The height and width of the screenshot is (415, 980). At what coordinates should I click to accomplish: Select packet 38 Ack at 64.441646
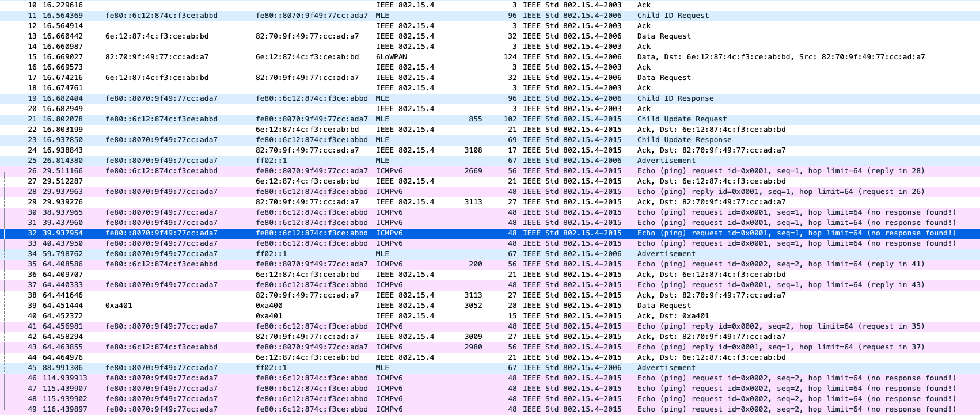490,295
